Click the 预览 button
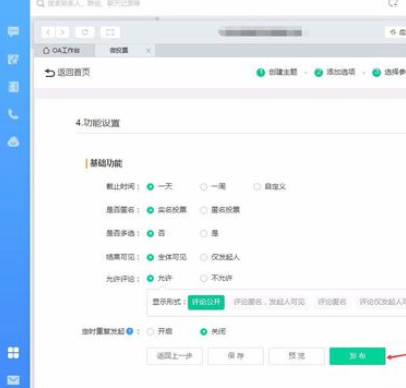The height and width of the screenshot is (388, 406). pos(297,356)
